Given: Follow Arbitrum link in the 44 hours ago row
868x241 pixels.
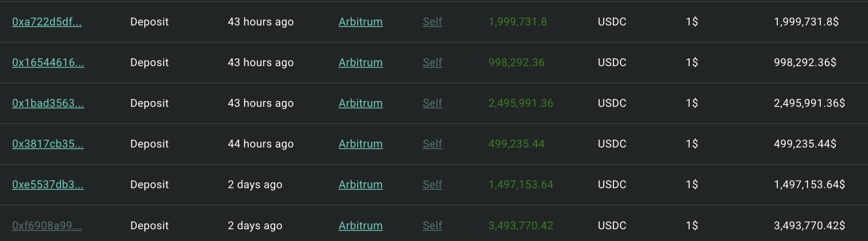Looking at the screenshot, I should (361, 144).
